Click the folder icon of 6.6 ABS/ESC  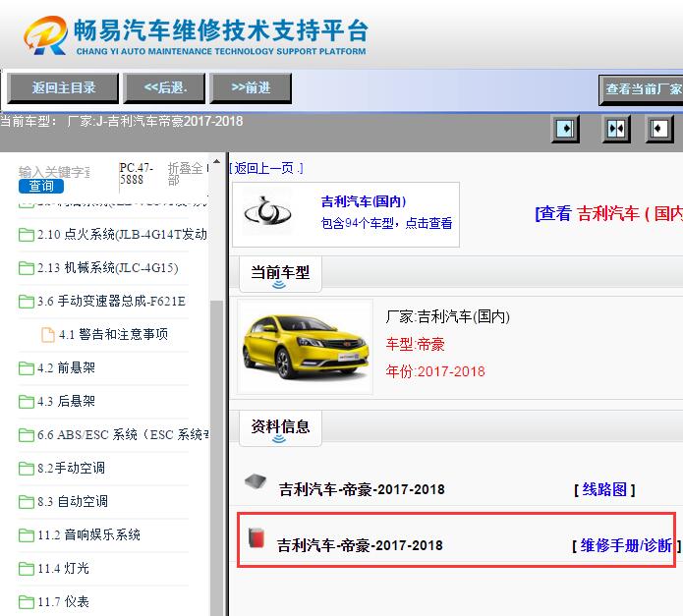(27, 435)
